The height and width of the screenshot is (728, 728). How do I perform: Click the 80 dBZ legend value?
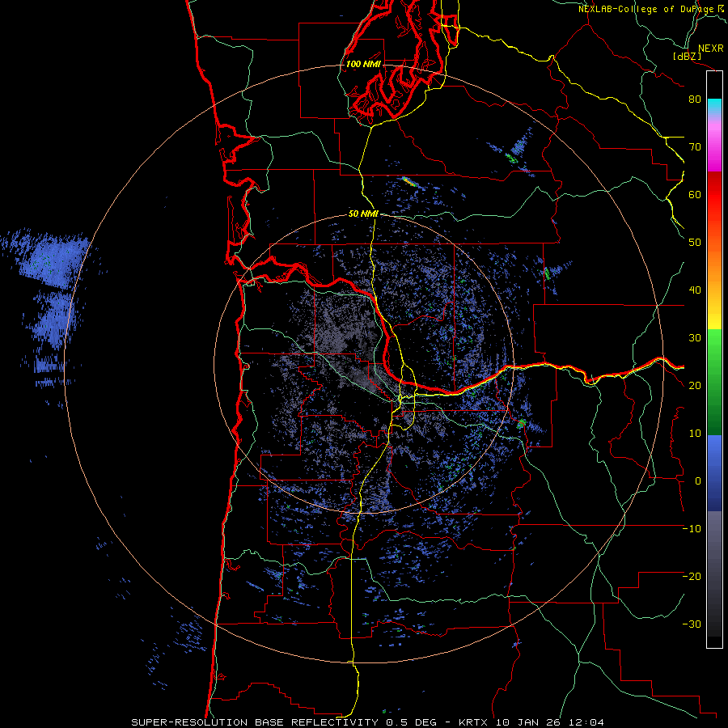(x=695, y=99)
